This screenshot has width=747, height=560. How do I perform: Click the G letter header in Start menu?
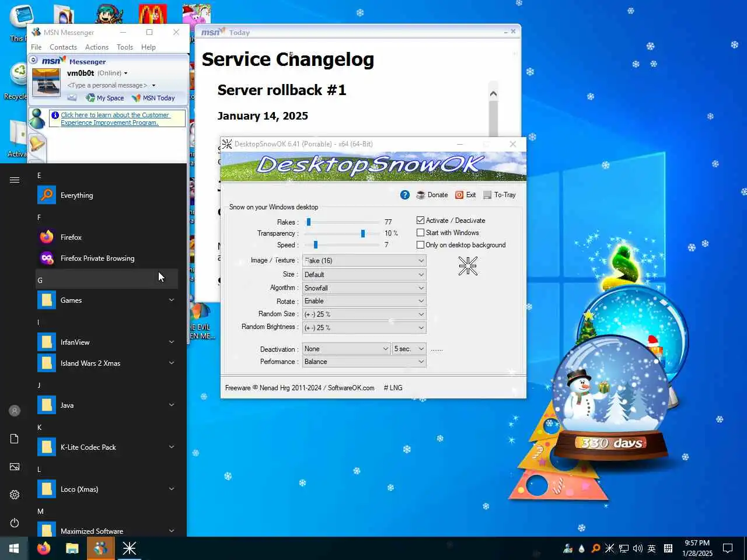pos(107,280)
